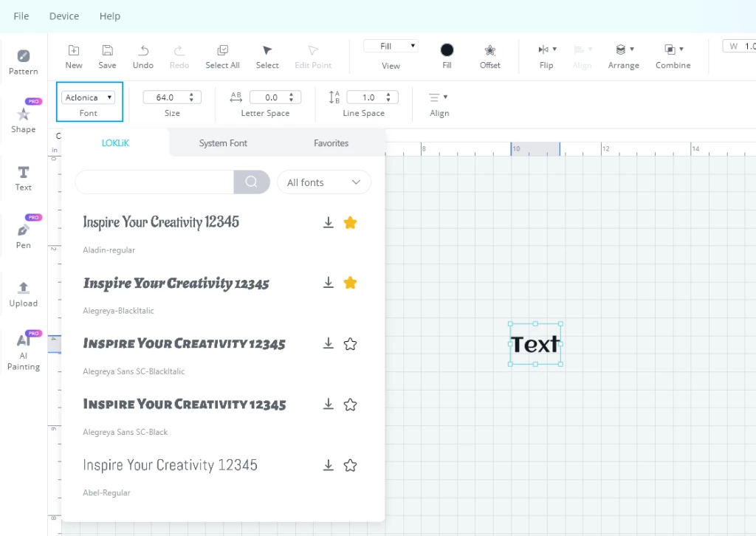Viewport: 756px width, 536px height.
Task: Switch to the System Font tab
Action: (223, 143)
